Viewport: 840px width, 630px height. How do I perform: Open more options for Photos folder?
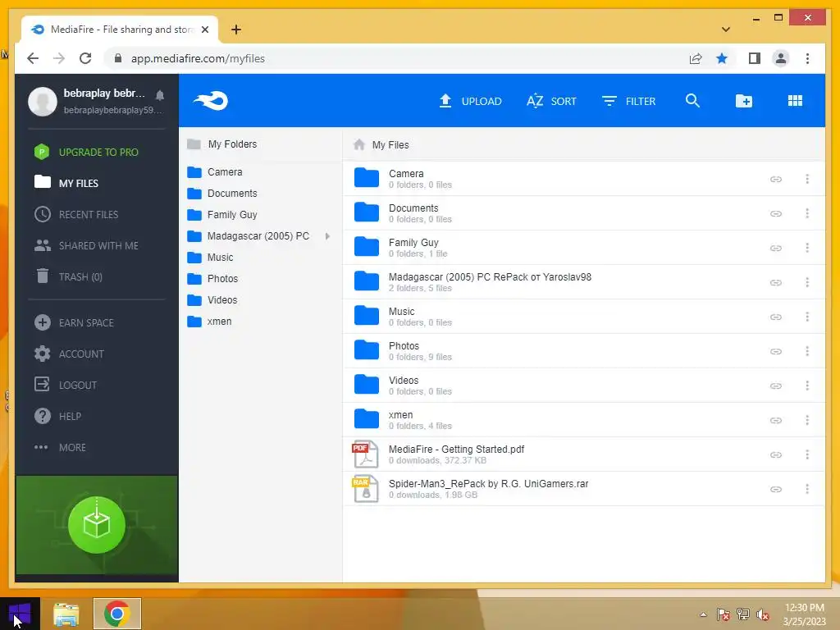coord(807,351)
